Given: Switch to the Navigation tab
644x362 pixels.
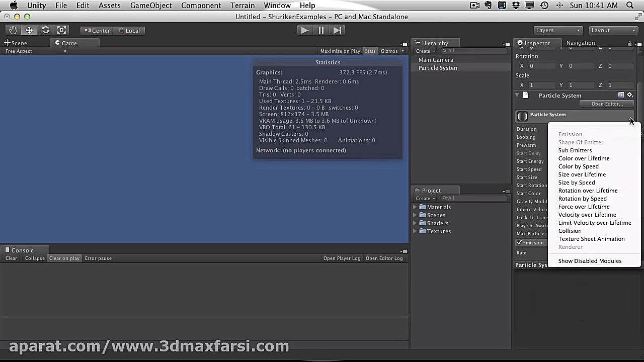Looking at the screenshot, I should tap(581, 43).
